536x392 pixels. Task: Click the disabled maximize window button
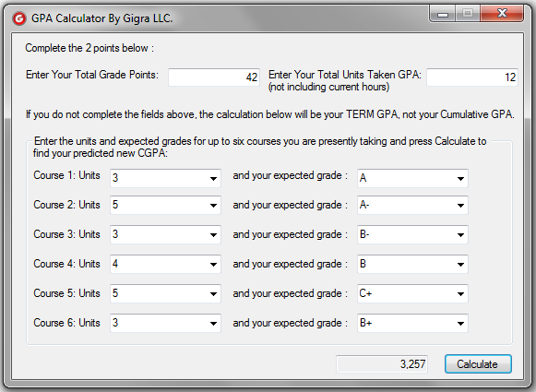coord(468,14)
